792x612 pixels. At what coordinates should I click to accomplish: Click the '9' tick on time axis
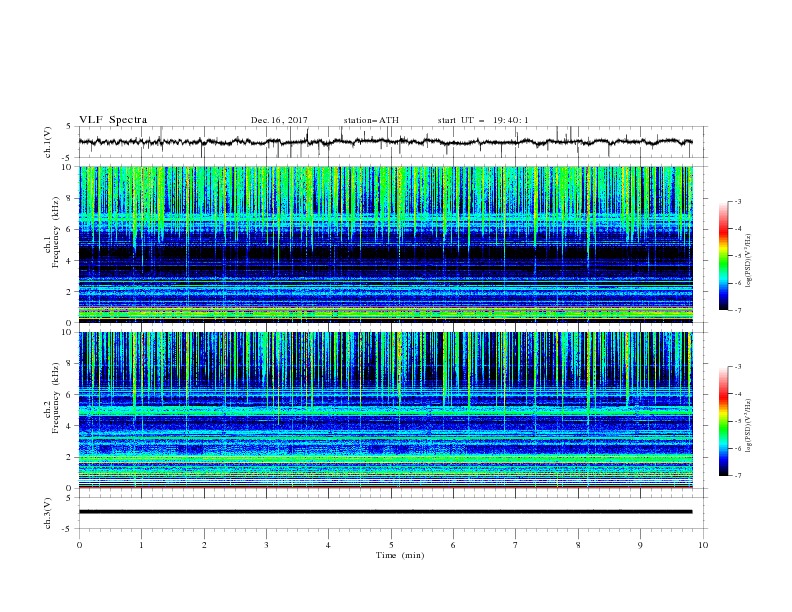pos(640,545)
